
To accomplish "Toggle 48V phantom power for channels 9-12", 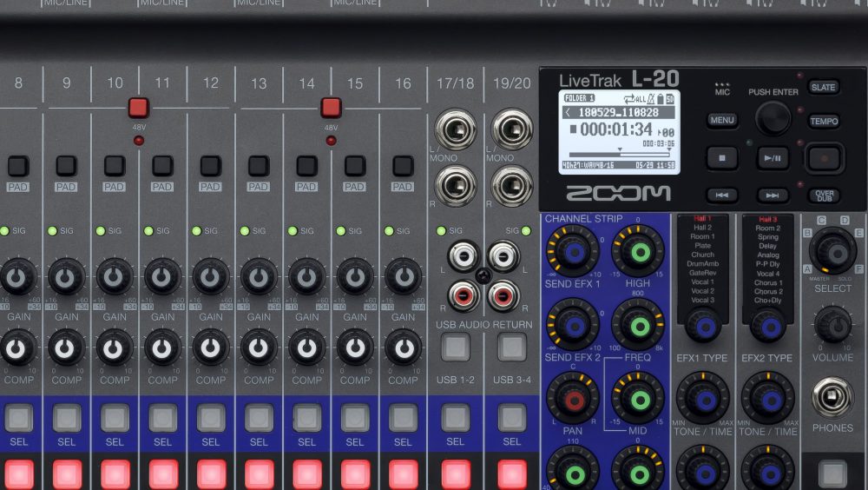I will click(x=138, y=108).
